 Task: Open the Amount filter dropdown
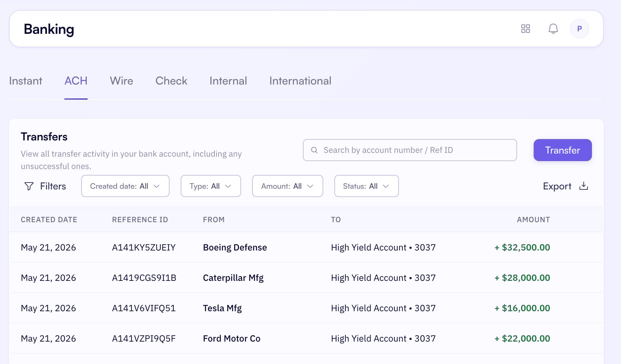(287, 186)
